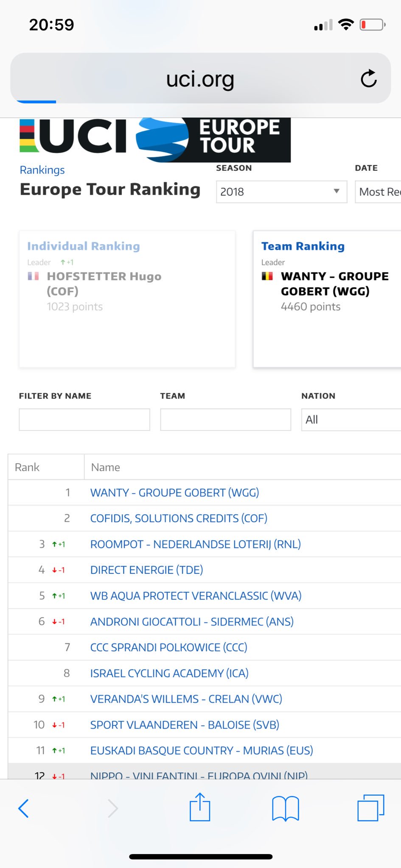Click the green up arrow at rank 5

point(54,596)
